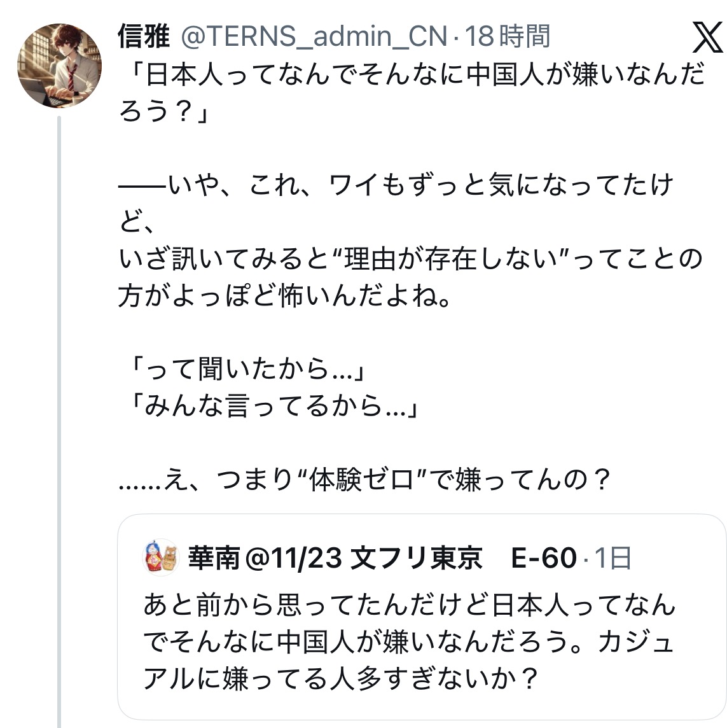This screenshot has width=727, height=728.
Task: Open 信雅's profile avatar picture
Action: (59, 65)
